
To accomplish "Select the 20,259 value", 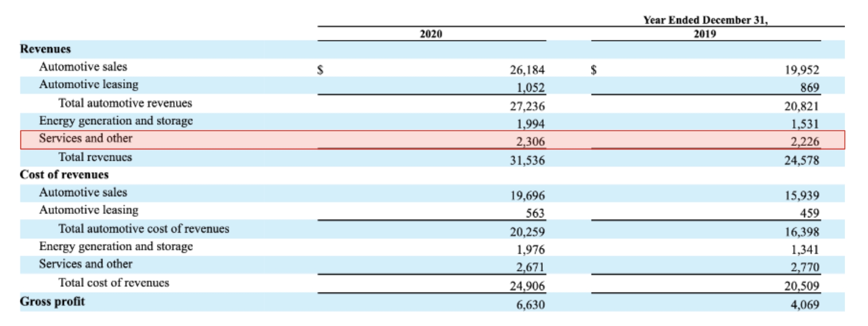I will (527, 232).
